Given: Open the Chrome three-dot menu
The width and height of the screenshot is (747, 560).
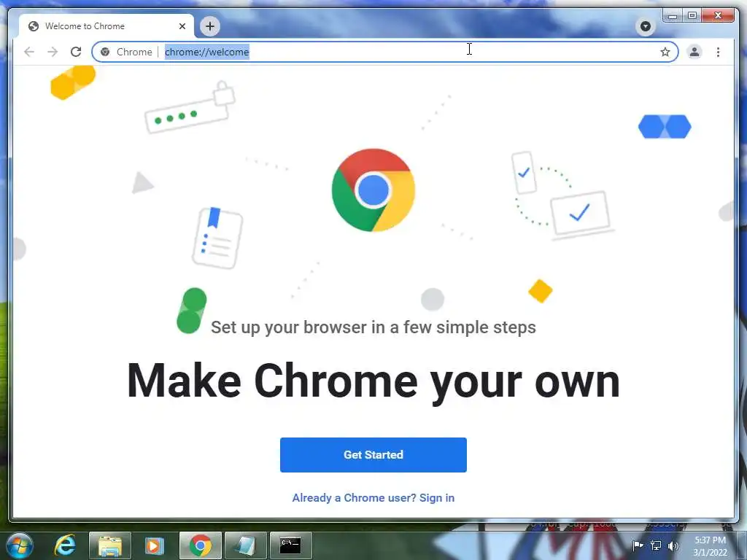Looking at the screenshot, I should 718,52.
